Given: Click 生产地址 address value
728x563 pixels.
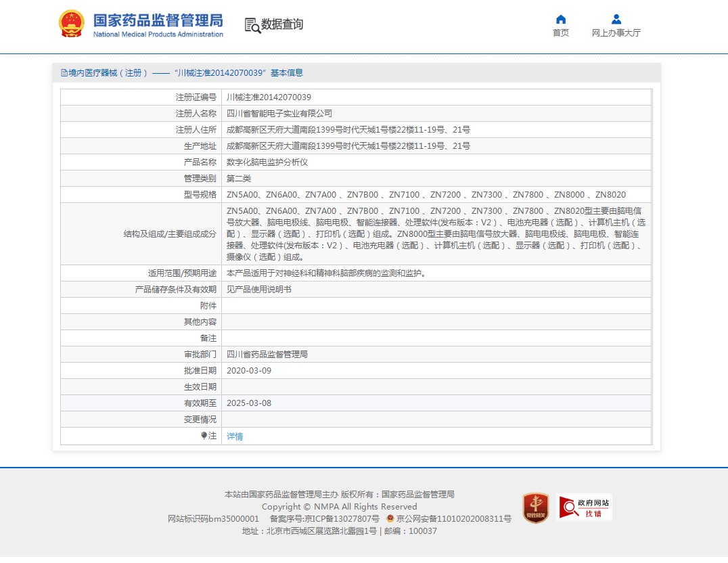Looking at the screenshot, I should click(348, 146).
